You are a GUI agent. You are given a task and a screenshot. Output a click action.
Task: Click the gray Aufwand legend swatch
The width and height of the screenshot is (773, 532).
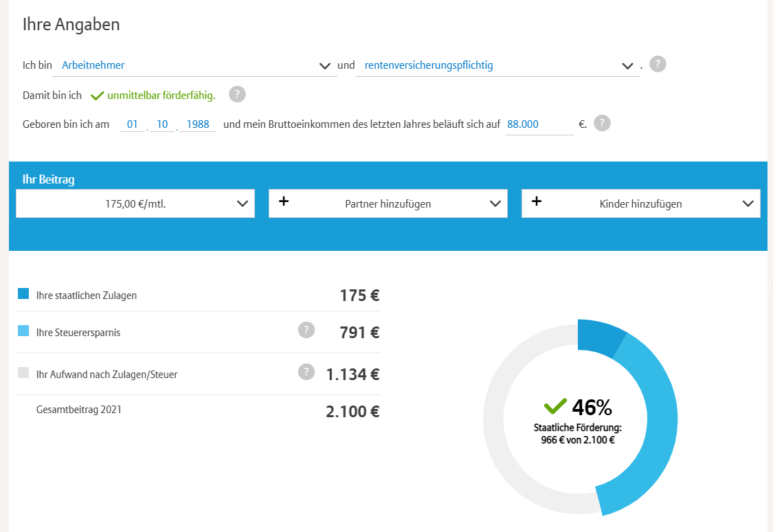tap(23, 373)
